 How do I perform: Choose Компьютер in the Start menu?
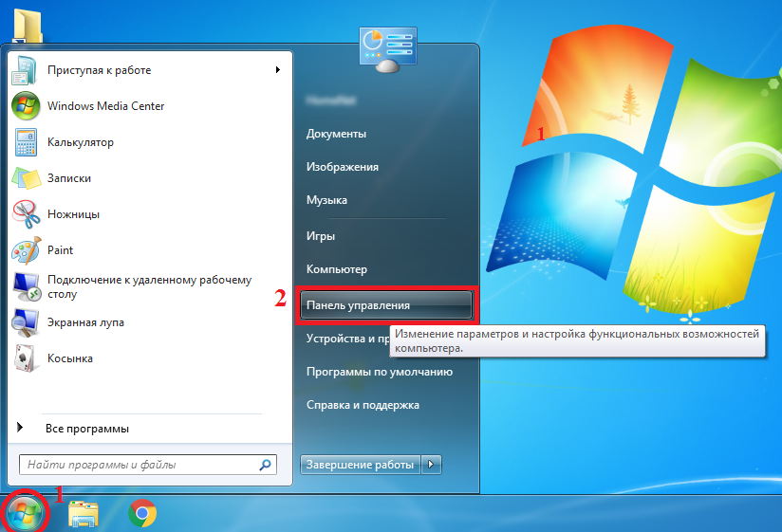336,269
